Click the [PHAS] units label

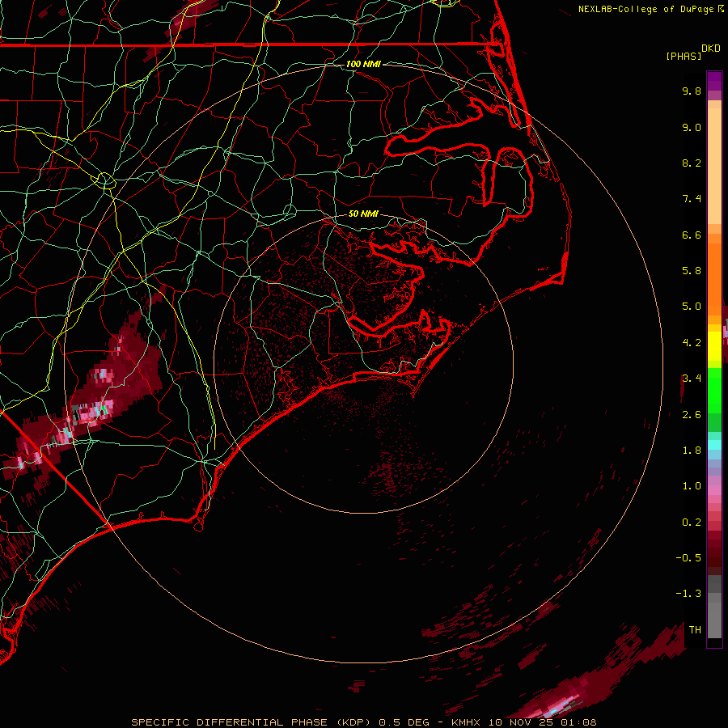click(684, 56)
